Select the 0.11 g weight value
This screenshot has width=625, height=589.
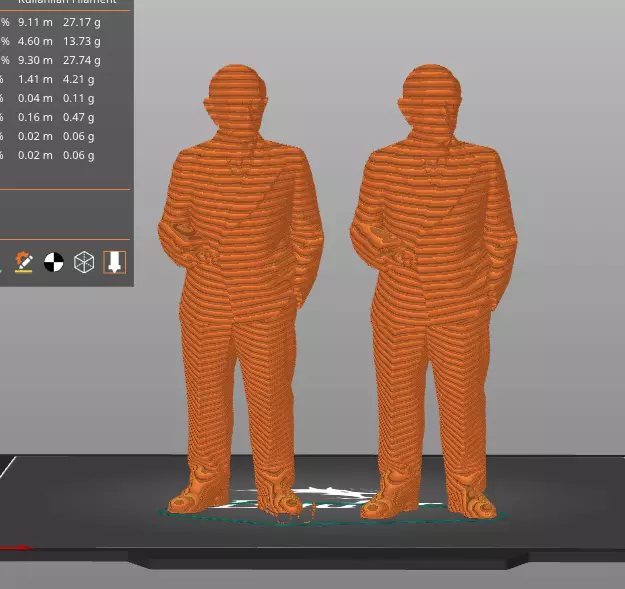coord(79,98)
